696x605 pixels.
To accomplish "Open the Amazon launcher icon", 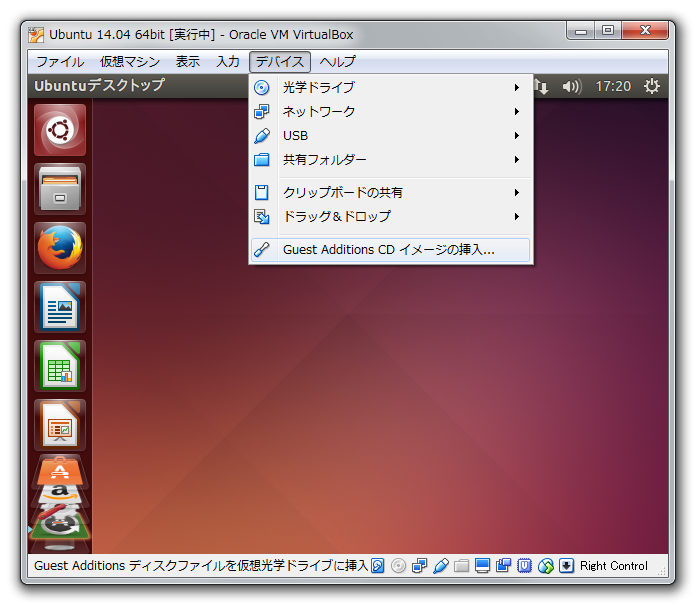I will [60, 494].
